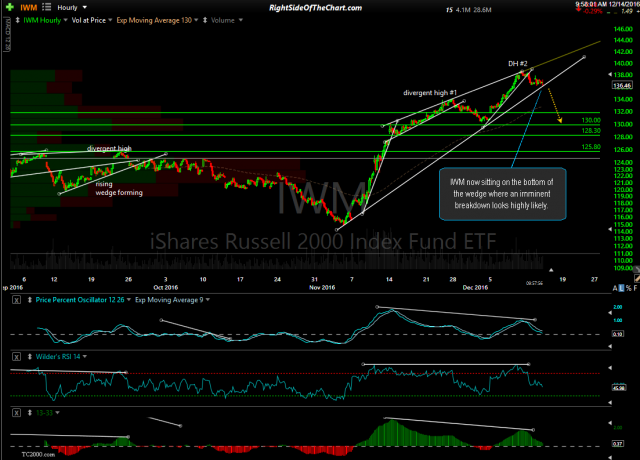Viewport: 640px width, 460px height.
Task: Click the time and date display
Action: [x=607, y=4]
